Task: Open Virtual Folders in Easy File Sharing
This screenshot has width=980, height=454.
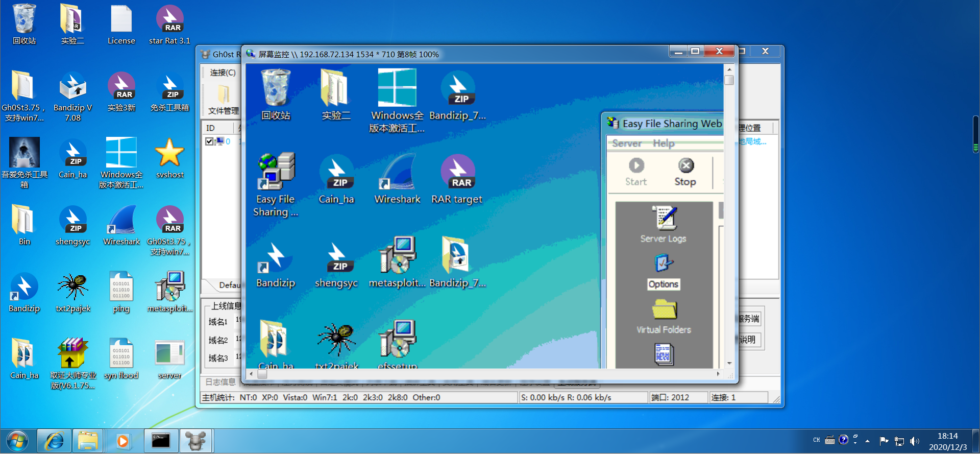Action: pos(664,317)
